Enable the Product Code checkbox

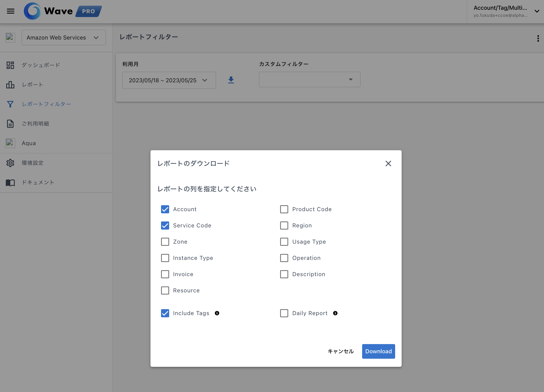pos(284,209)
